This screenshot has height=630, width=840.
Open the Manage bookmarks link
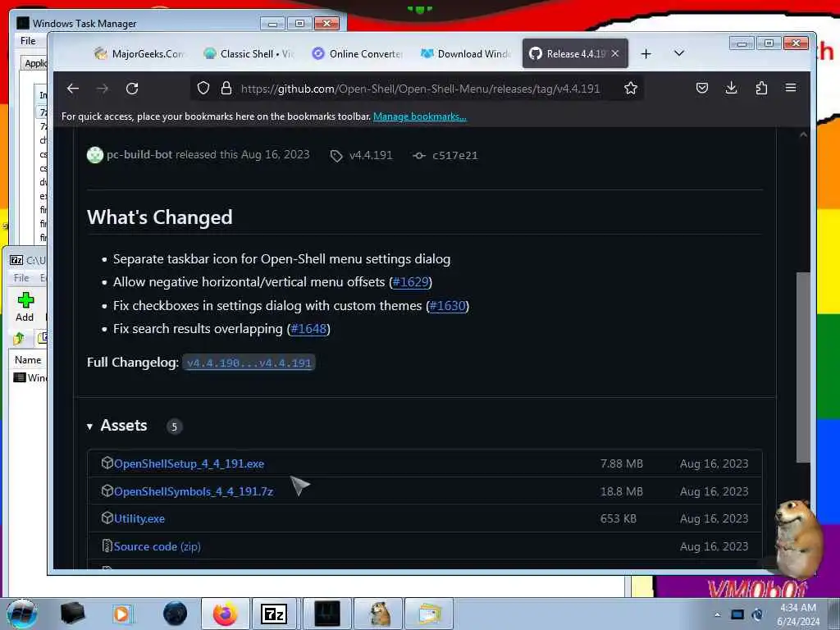pos(419,116)
